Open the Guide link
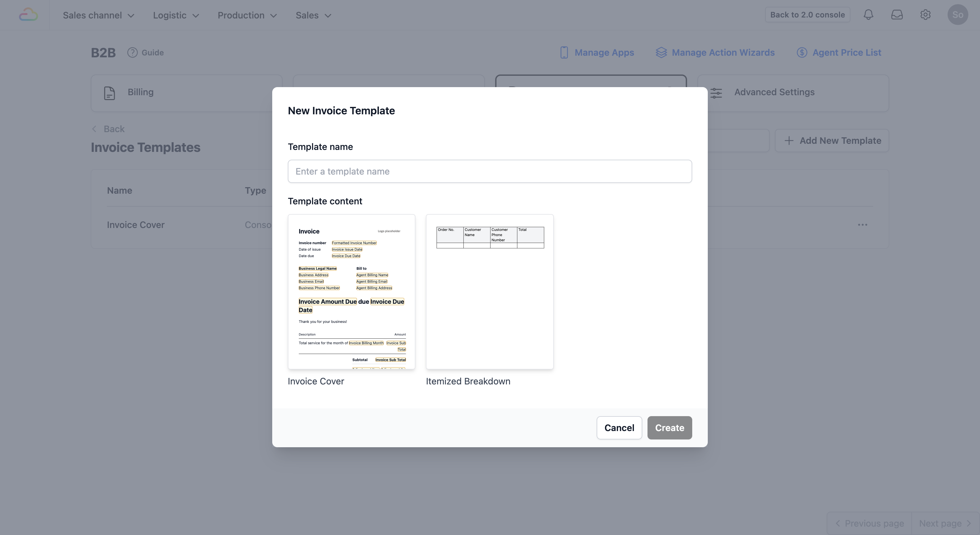980x535 pixels. (146, 52)
